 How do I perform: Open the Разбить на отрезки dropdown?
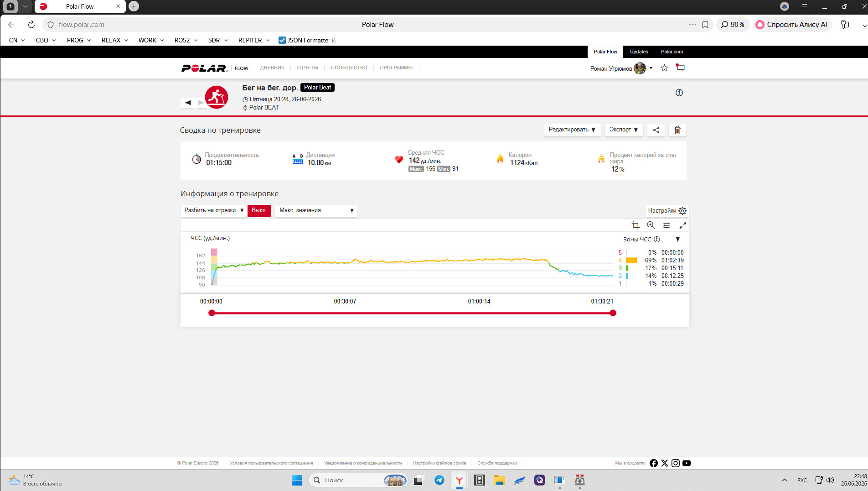[x=214, y=210]
